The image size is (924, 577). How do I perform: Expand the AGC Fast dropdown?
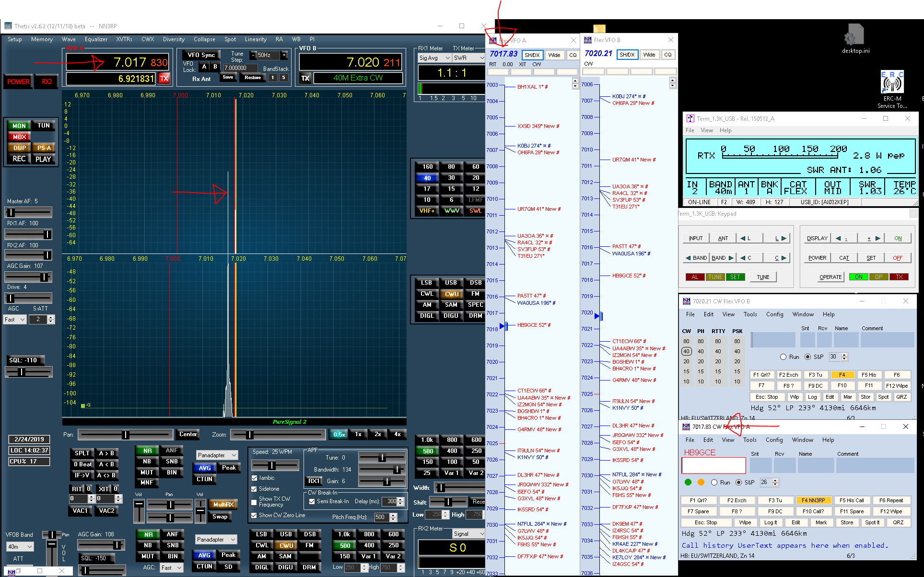point(15,320)
